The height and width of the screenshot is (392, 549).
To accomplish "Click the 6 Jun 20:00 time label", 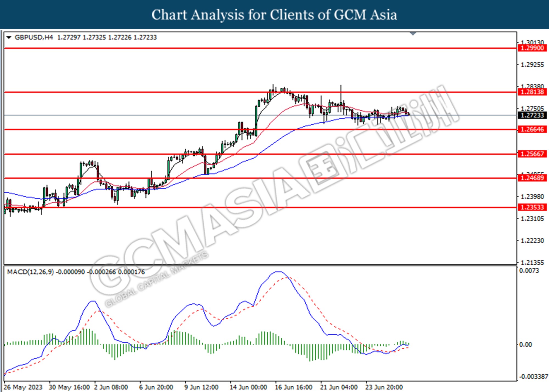I will (x=156, y=387).
